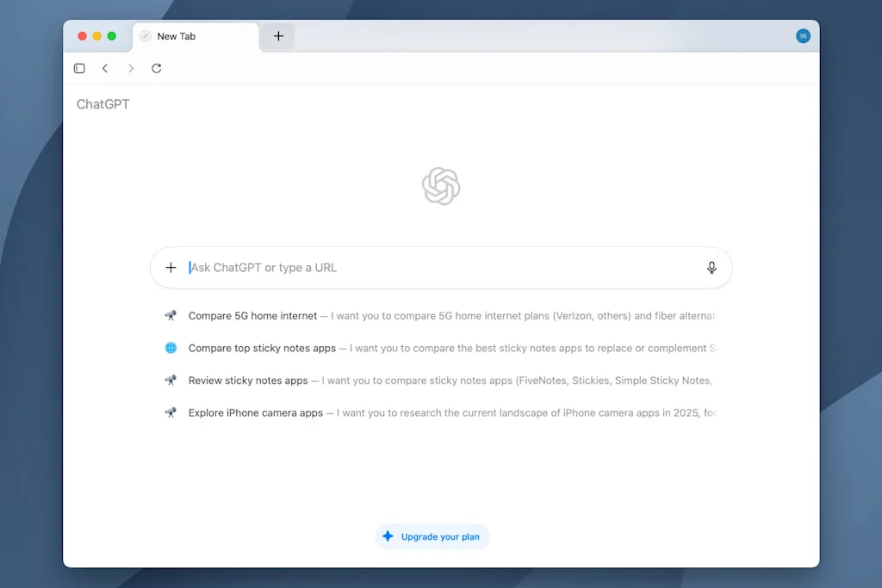Open the Explore iPhone camera apps suggestion
882x588 pixels.
point(256,412)
